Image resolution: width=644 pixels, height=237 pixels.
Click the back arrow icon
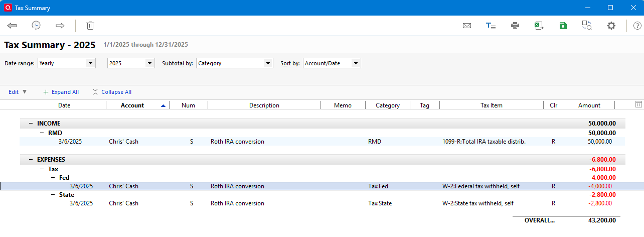[x=12, y=26]
